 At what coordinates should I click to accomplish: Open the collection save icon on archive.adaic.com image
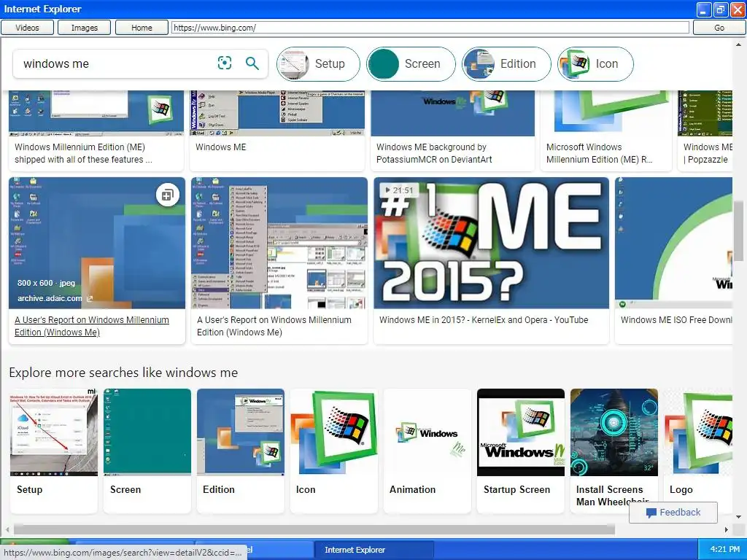coord(167,195)
